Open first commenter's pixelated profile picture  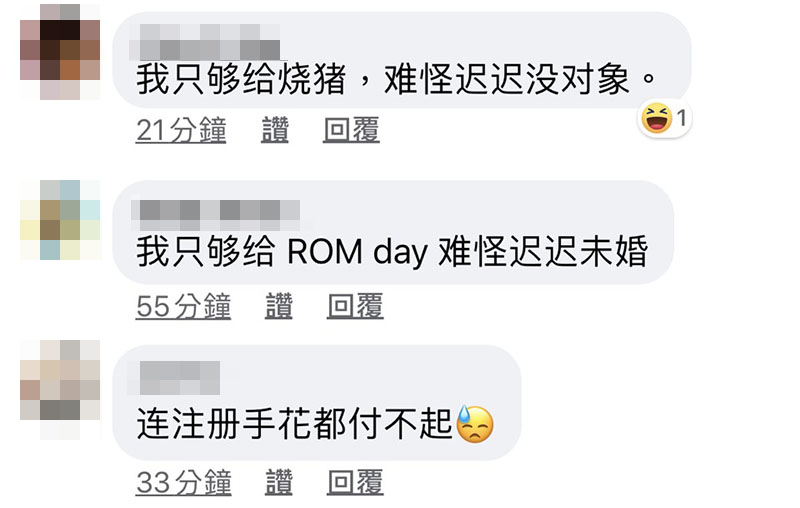click(60, 52)
